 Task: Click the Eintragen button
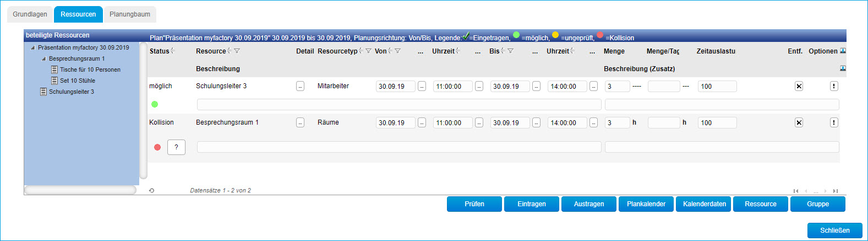coord(532,204)
